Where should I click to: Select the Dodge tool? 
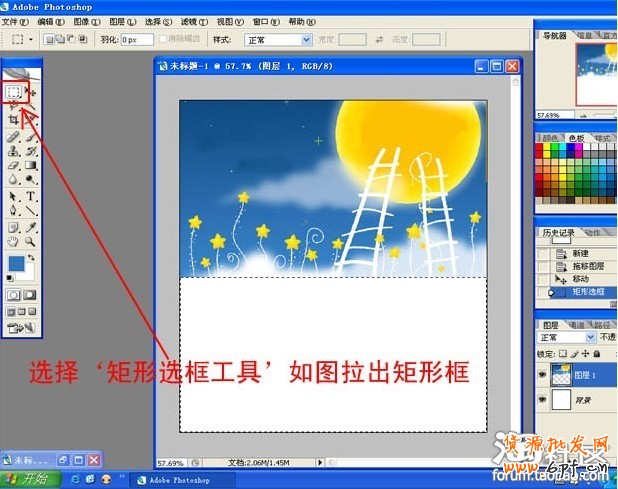pos(31,180)
